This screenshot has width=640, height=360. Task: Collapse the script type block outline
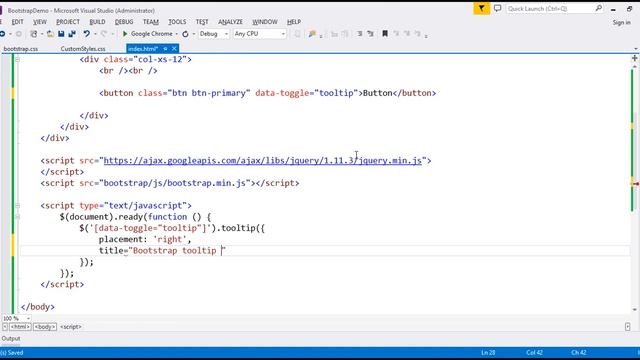[17, 205]
